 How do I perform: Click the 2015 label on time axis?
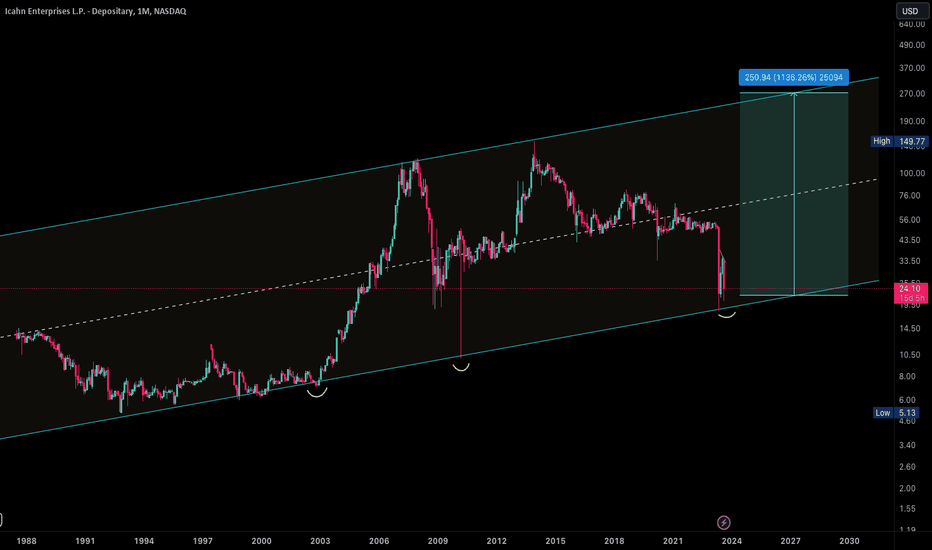[556, 541]
